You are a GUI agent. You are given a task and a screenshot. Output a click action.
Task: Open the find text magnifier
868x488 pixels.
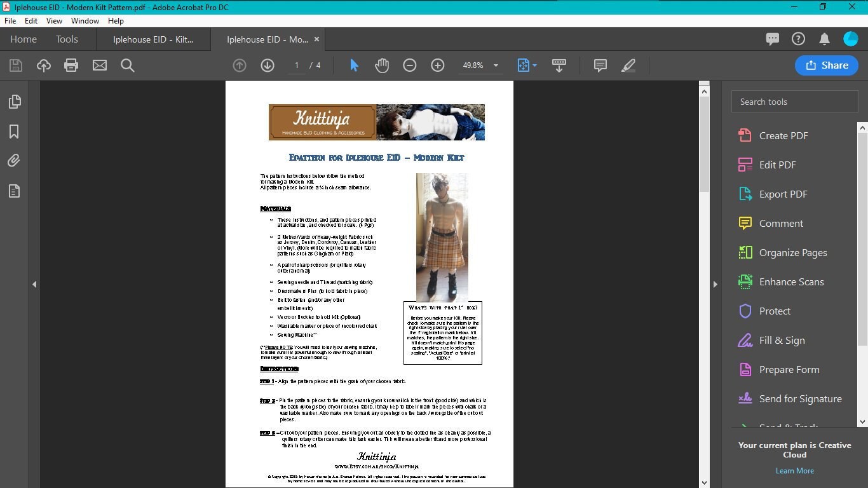click(x=128, y=65)
